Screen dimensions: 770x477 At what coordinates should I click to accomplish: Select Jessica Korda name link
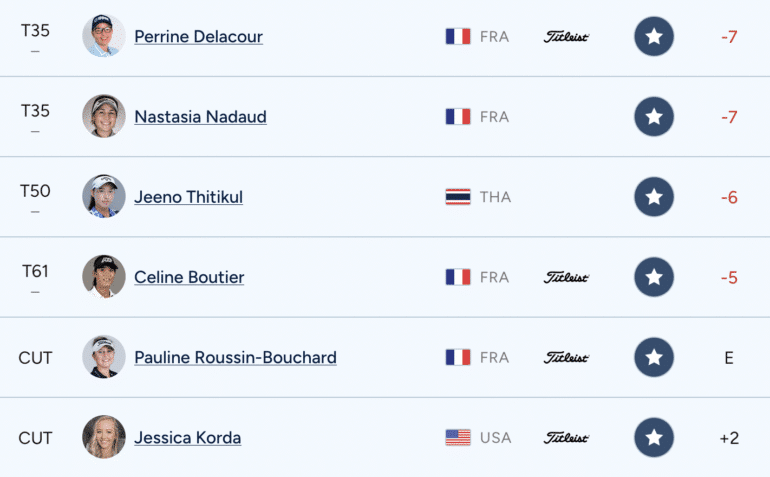pos(187,437)
